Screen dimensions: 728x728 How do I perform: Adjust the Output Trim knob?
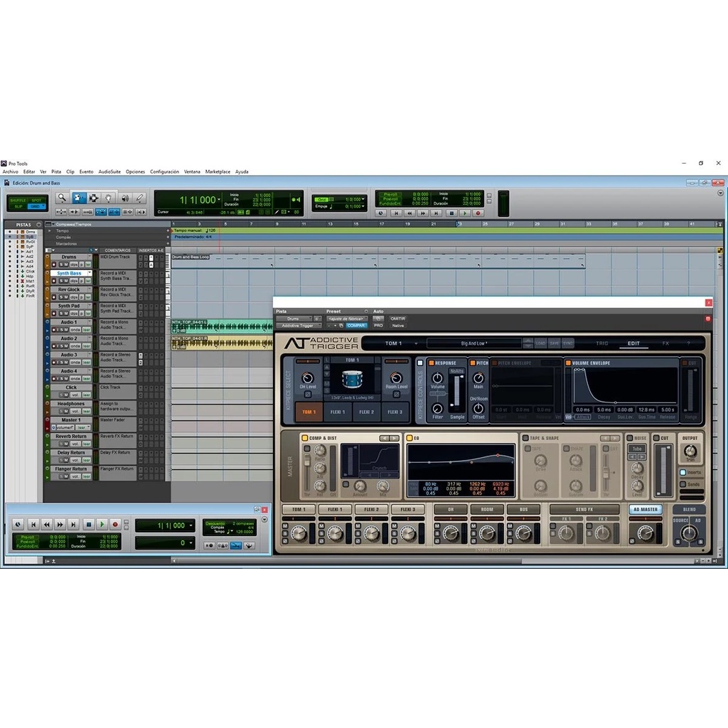pyautogui.click(x=690, y=451)
